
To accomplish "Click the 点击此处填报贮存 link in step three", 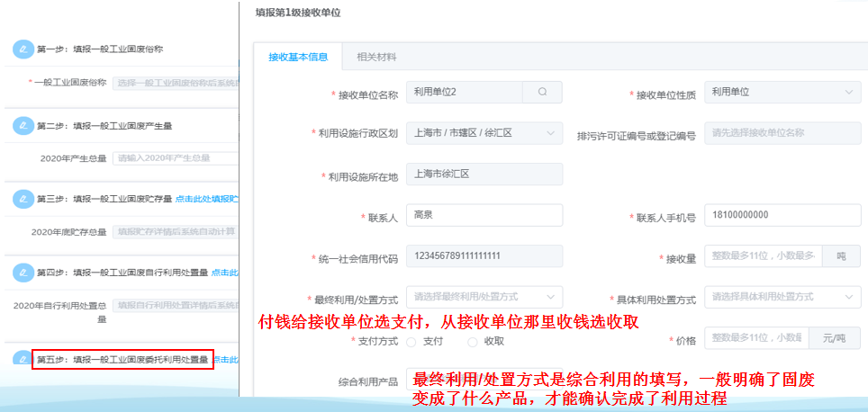I will point(206,199).
